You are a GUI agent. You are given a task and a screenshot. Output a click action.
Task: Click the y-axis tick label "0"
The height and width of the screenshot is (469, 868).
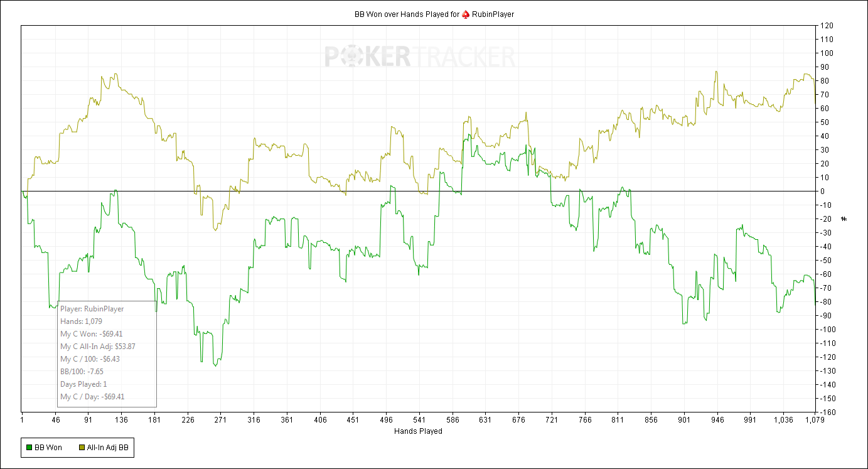pyautogui.click(x=822, y=191)
